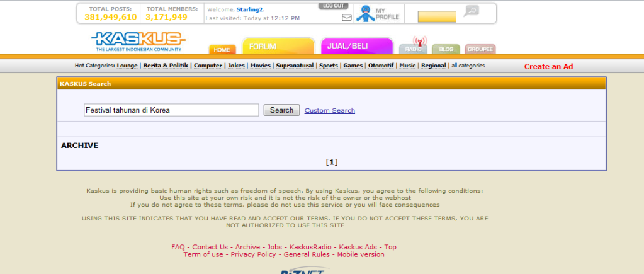Viewport: 644px width, 274px height.
Task: Click the Starling2 username link
Action: (250, 9)
